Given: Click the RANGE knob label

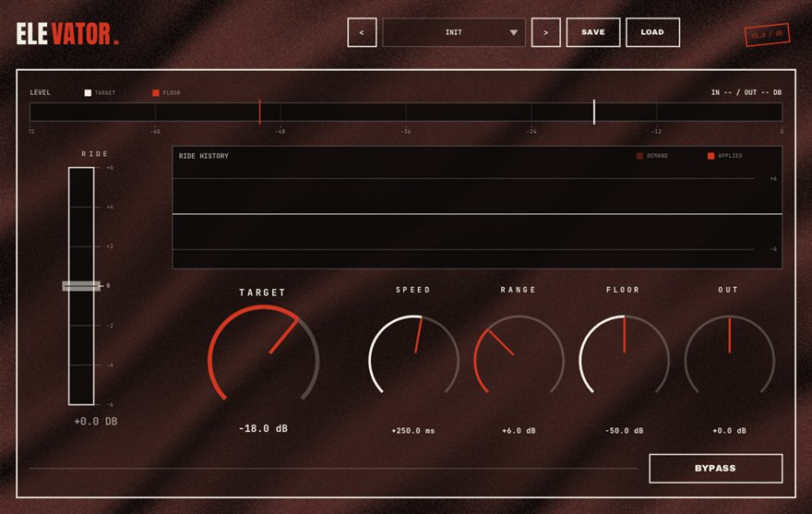Looking at the screenshot, I should (519, 290).
